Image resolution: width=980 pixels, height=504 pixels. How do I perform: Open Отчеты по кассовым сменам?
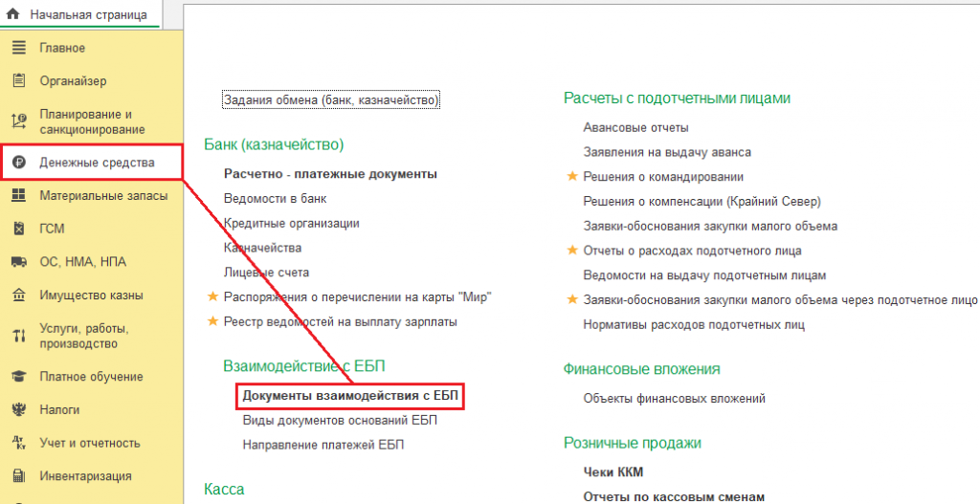(674, 497)
